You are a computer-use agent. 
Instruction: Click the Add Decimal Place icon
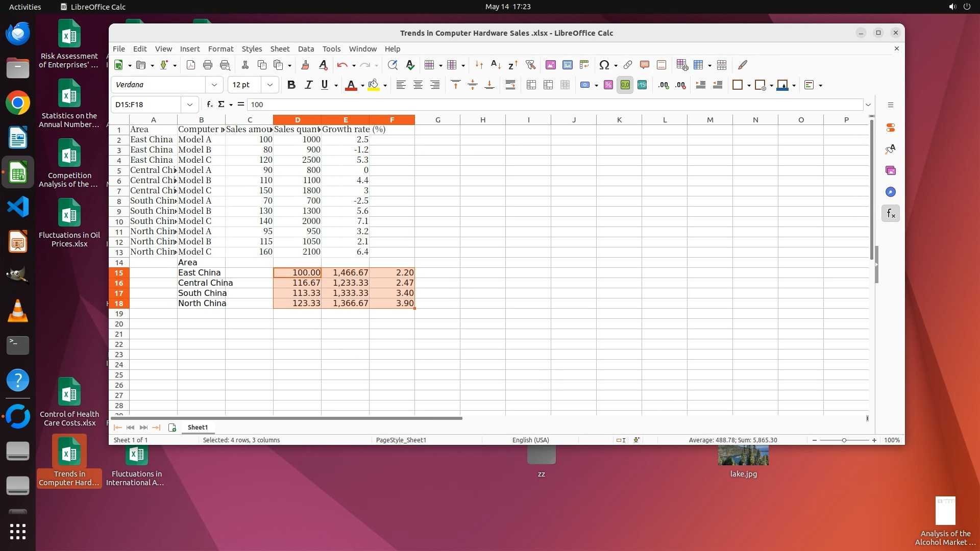pos(663,85)
